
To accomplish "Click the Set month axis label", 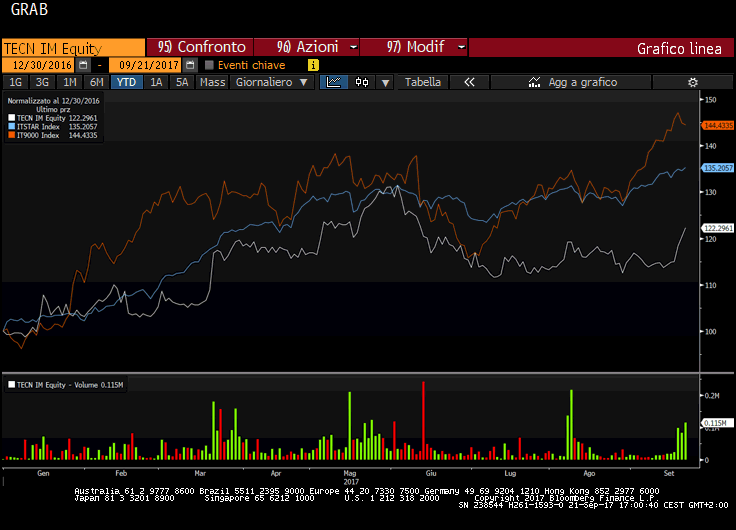I will click(x=669, y=473).
